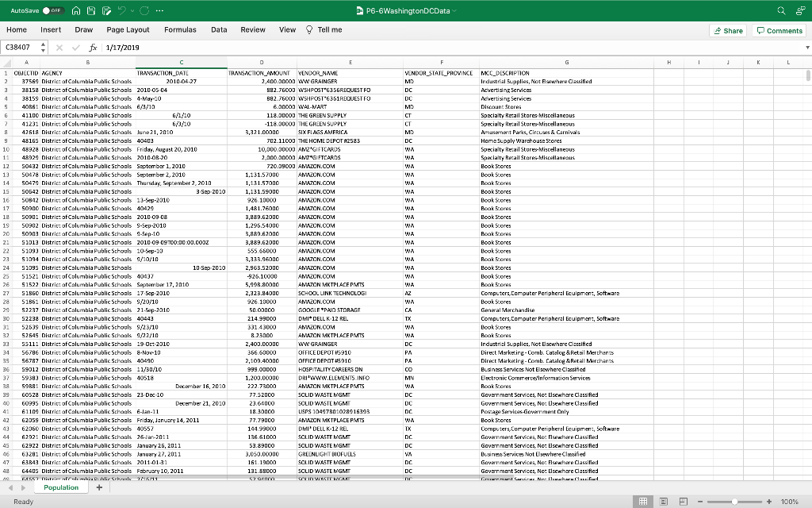The width and height of the screenshot is (812, 508).
Task: Open the Review ribbon tab
Action: pyautogui.click(x=253, y=29)
